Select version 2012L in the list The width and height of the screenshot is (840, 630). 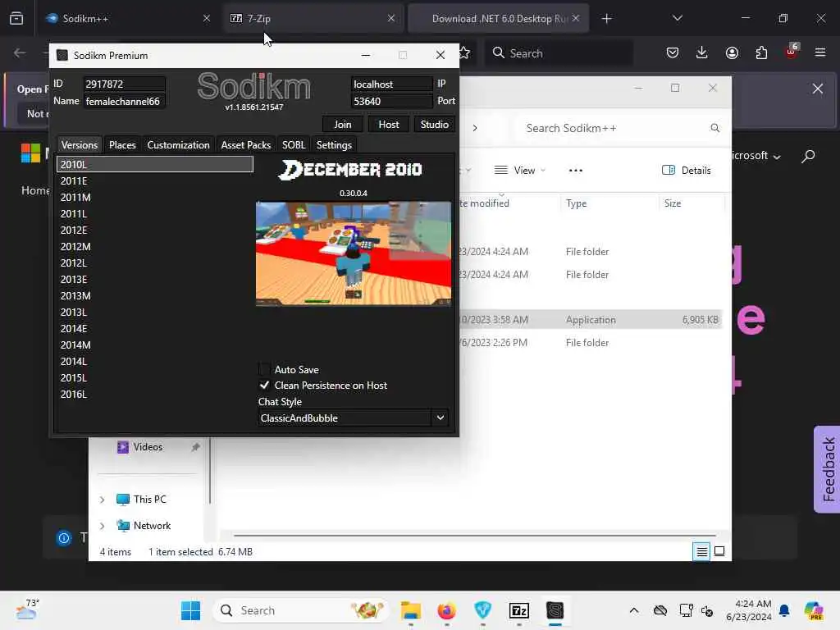point(155,263)
